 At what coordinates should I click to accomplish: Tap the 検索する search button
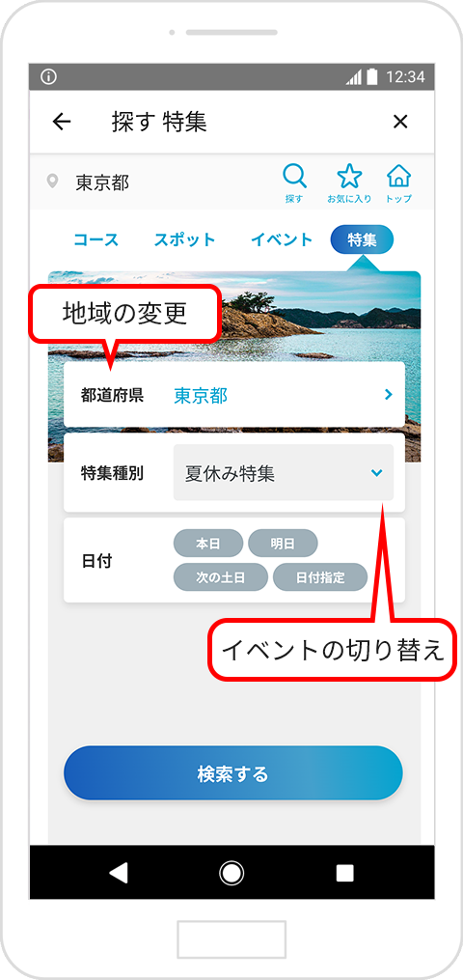(232, 773)
